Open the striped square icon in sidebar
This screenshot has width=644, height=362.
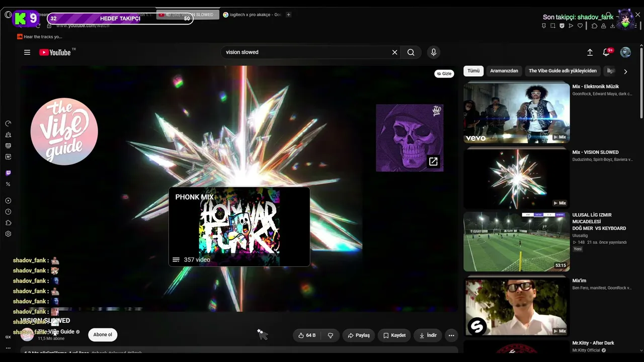(8, 146)
